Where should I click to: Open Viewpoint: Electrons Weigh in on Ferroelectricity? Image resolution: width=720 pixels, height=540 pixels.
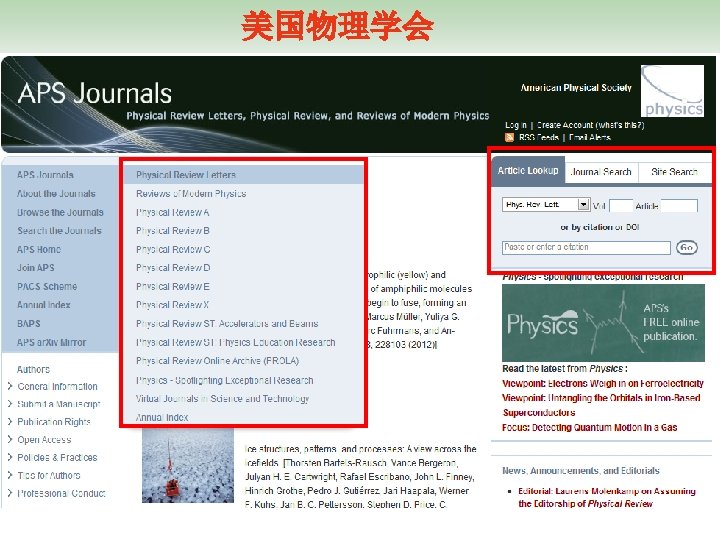(603, 384)
